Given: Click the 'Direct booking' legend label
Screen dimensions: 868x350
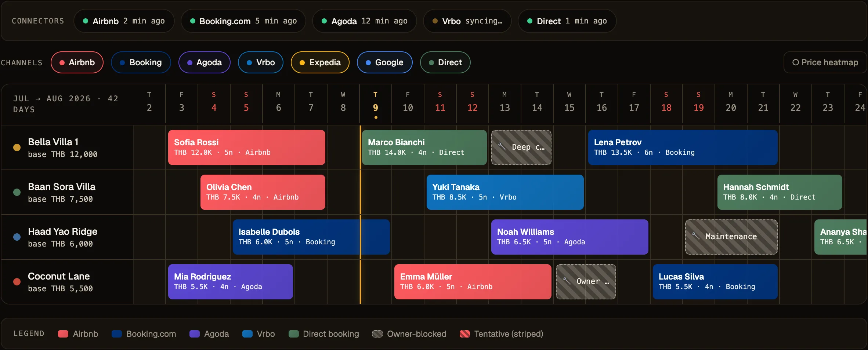Looking at the screenshot, I should point(331,334).
